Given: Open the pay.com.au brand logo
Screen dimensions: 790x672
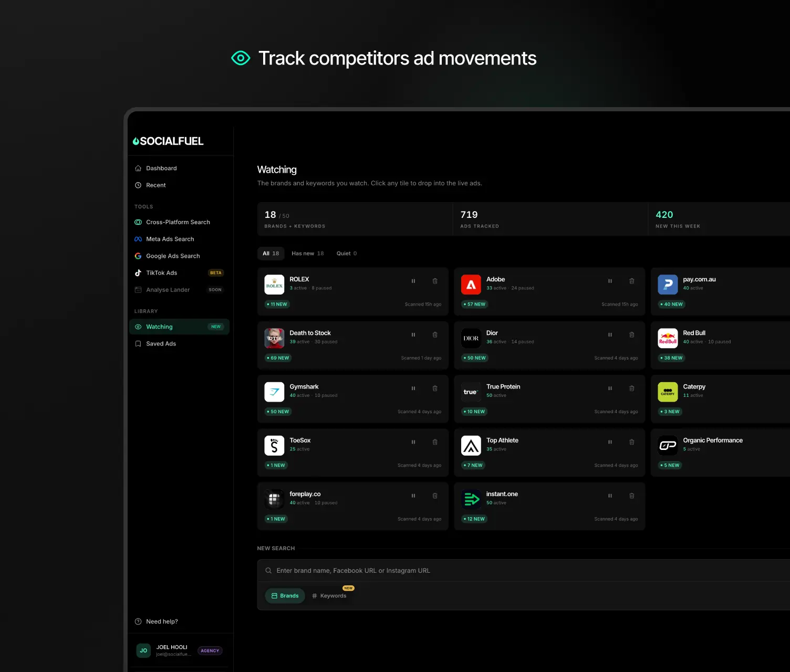Looking at the screenshot, I should (668, 285).
